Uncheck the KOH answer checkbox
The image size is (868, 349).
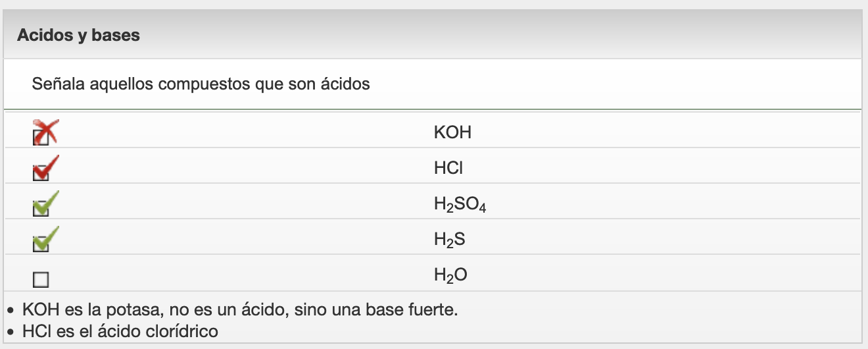[x=40, y=138]
